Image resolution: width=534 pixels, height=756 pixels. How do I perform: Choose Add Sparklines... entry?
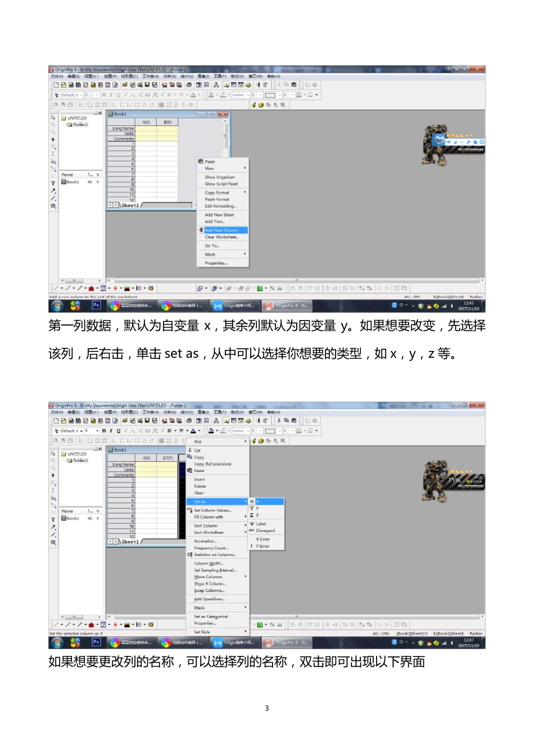pyautogui.click(x=217, y=599)
